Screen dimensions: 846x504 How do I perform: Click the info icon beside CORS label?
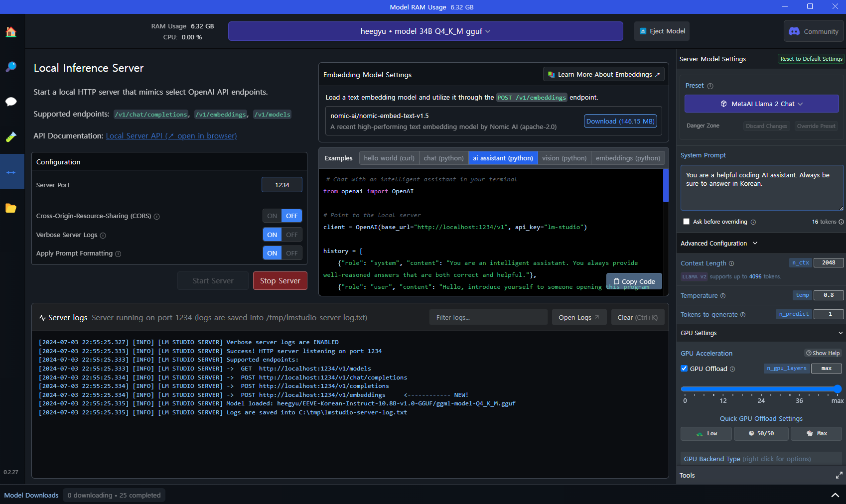(156, 217)
